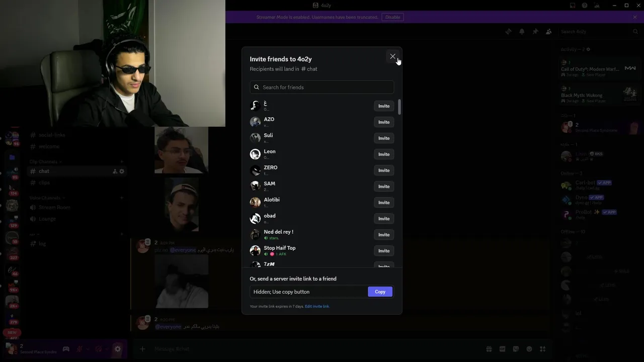
Task: Invite the friend named ZERO
Action: coord(384,170)
